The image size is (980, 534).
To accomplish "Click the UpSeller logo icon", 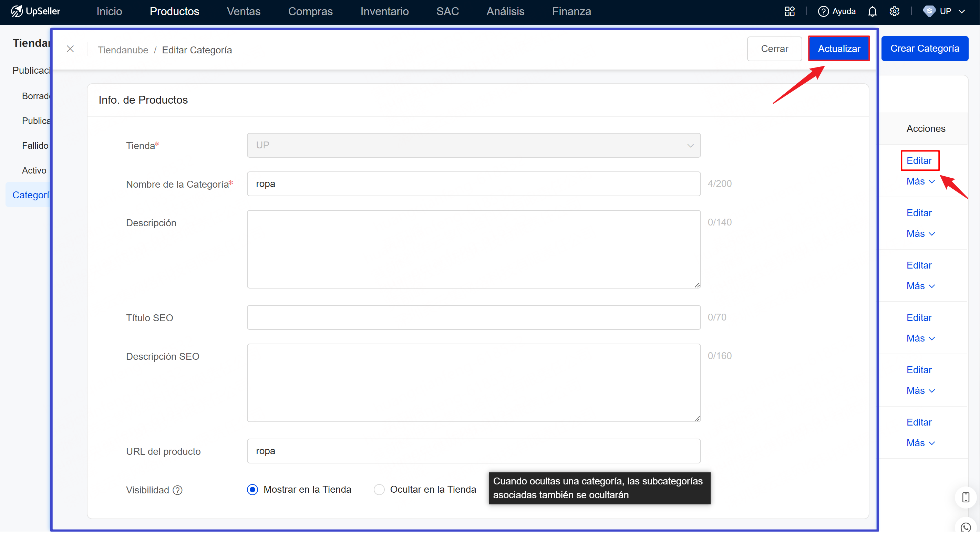I will click(x=17, y=11).
